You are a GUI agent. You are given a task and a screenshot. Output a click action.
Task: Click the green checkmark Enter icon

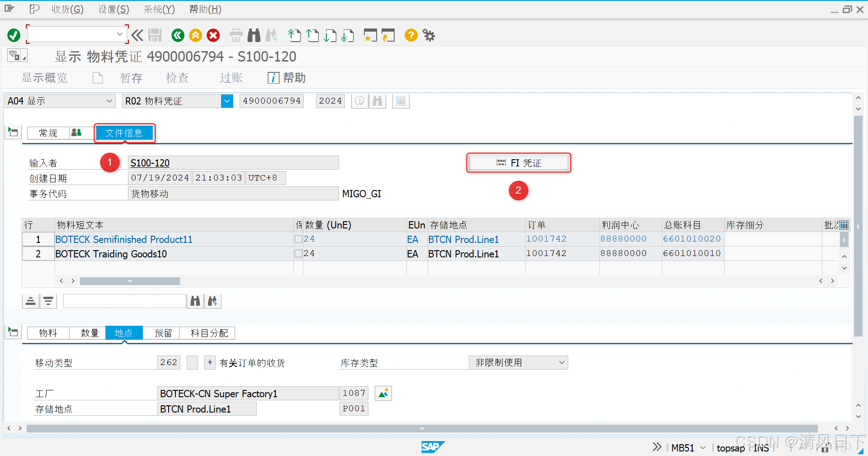(x=14, y=35)
